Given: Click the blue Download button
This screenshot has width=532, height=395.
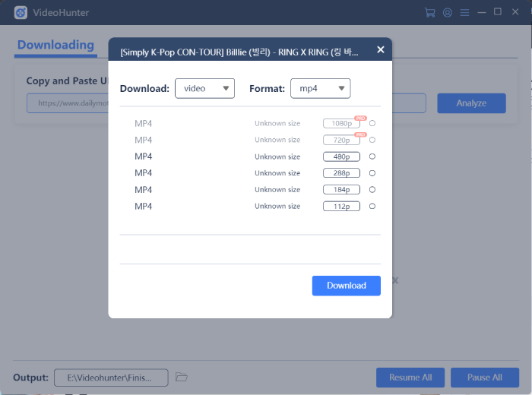Looking at the screenshot, I should pyautogui.click(x=346, y=286).
